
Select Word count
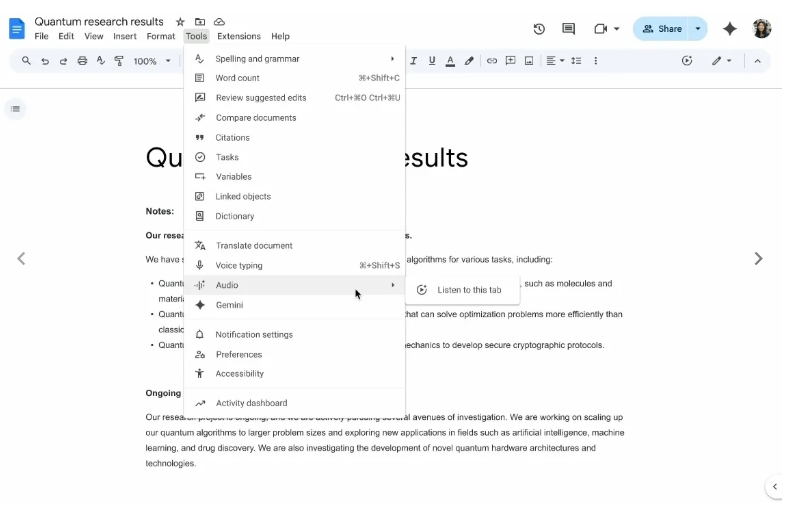coord(295,78)
